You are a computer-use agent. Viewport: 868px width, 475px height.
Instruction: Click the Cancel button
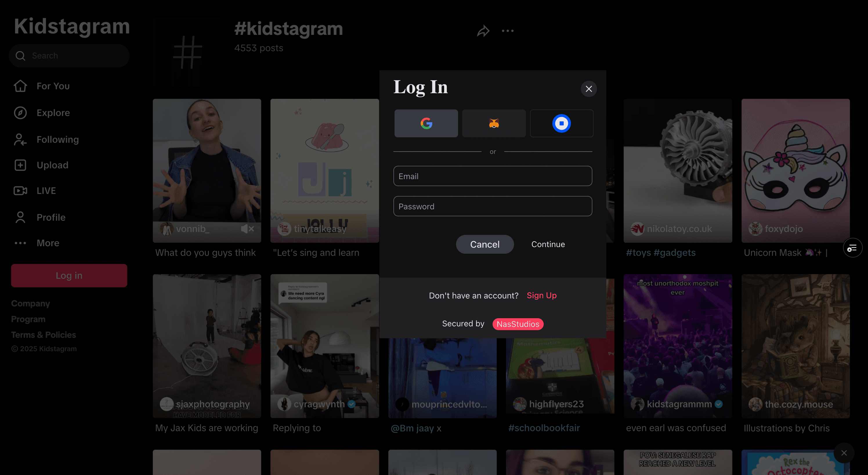(x=485, y=244)
